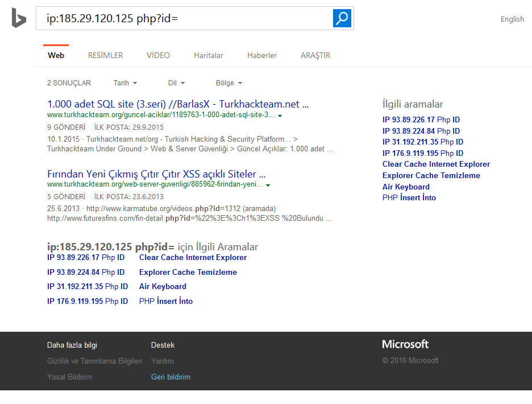Viewport: 532px width, 404px height.
Task: Click bottom related Clear Cache Internet Explorer
Action: click(193, 258)
